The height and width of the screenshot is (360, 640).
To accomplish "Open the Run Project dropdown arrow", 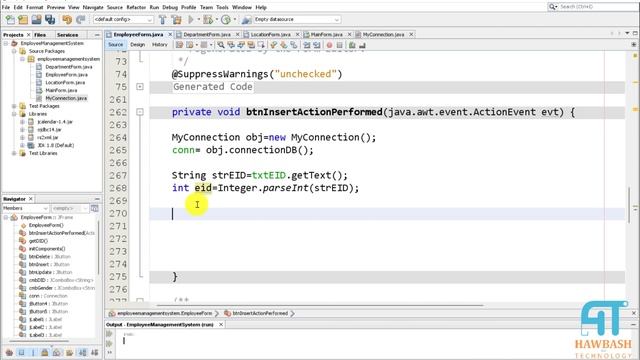I will tap(199, 19).
